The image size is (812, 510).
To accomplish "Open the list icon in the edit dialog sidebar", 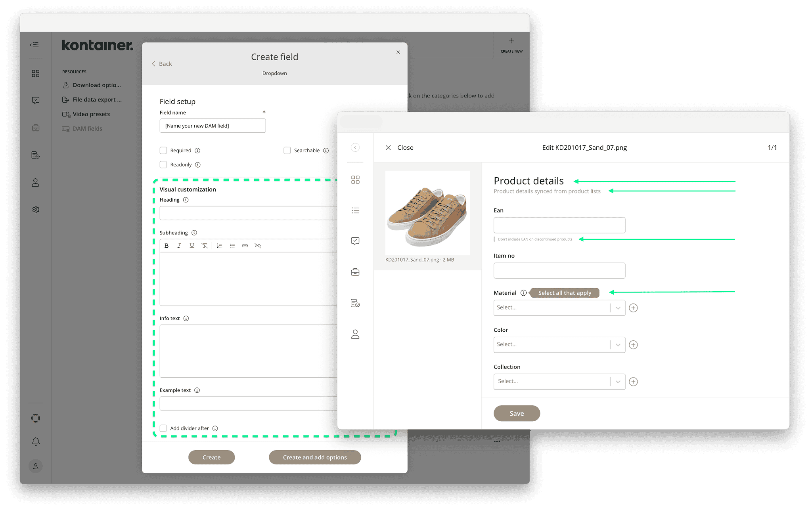I will (x=355, y=210).
